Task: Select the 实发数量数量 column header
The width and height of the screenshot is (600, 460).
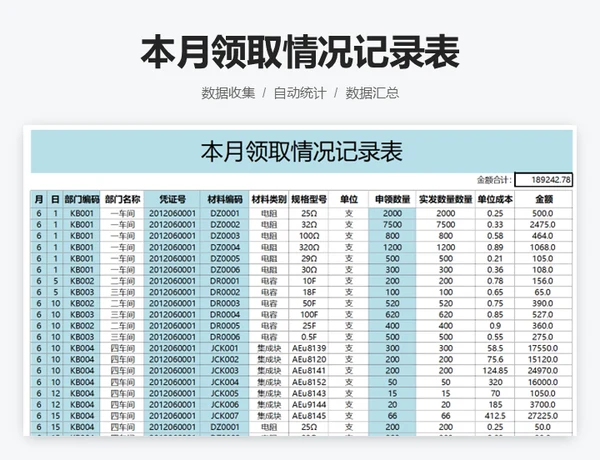Action: (445, 199)
